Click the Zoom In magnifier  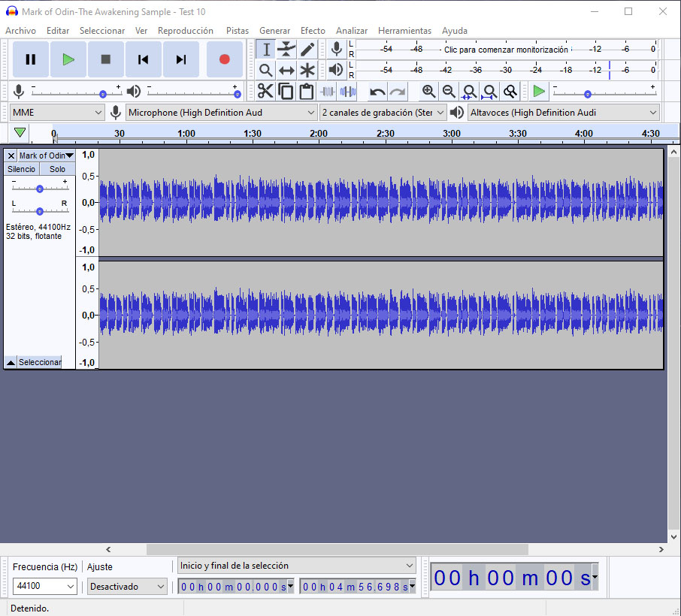pos(428,92)
